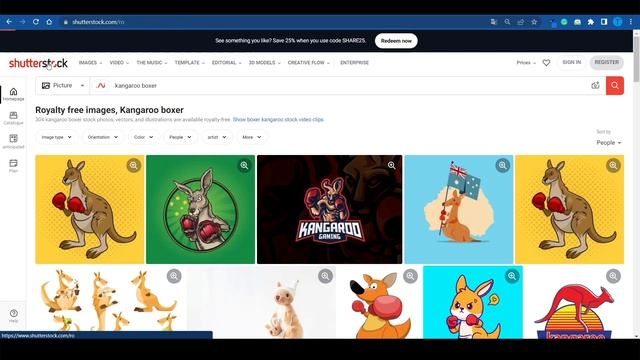Open the EDITORIAL menu
640x360 pixels.
point(227,63)
